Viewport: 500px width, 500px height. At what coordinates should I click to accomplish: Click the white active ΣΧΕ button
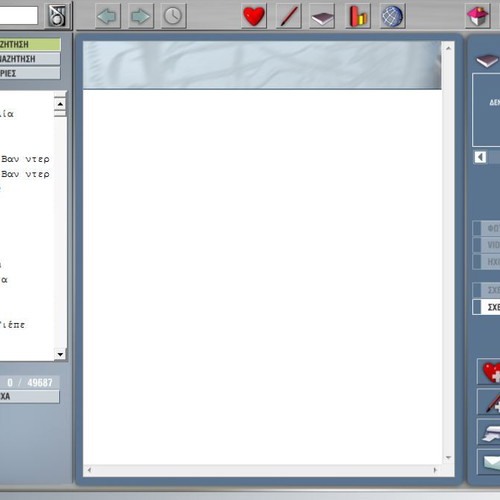[486, 307]
